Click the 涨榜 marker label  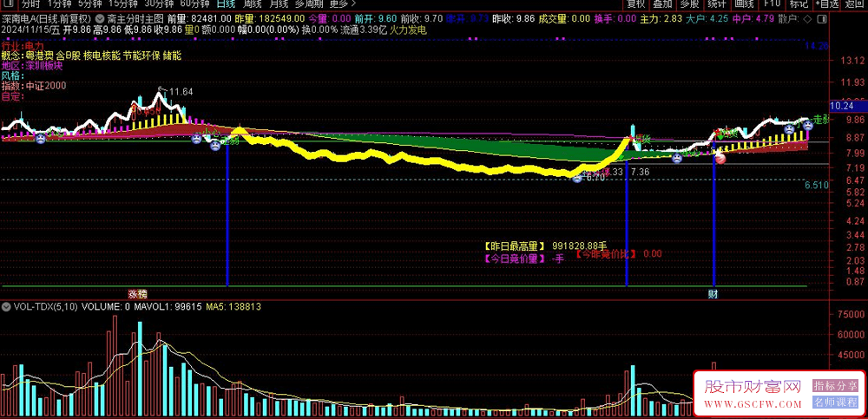[x=138, y=294]
